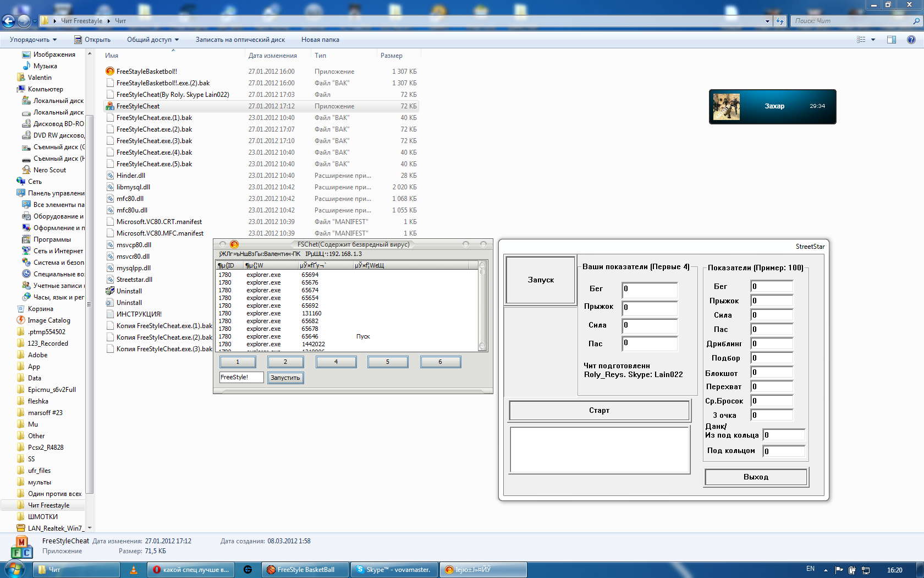Viewport: 924px width, 578px height.
Task: Click the Выход button in StreetStar
Action: click(756, 477)
